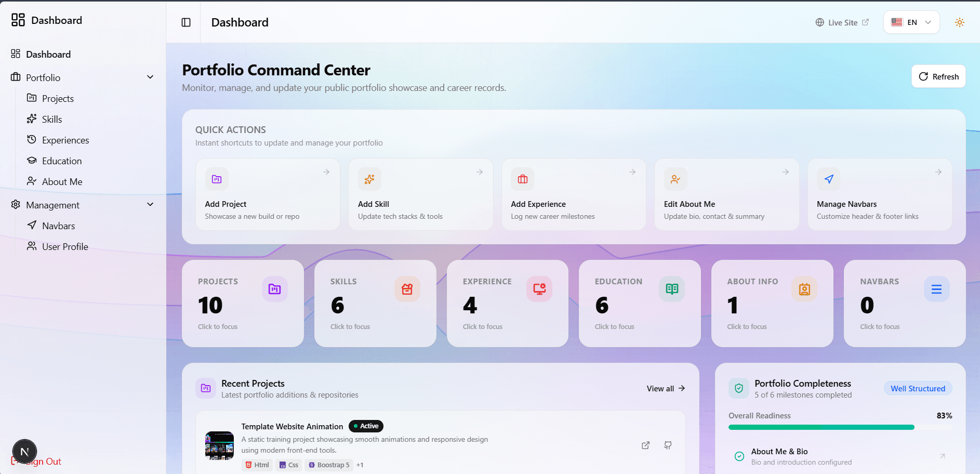Switch theme with the sun icon

pos(960,22)
